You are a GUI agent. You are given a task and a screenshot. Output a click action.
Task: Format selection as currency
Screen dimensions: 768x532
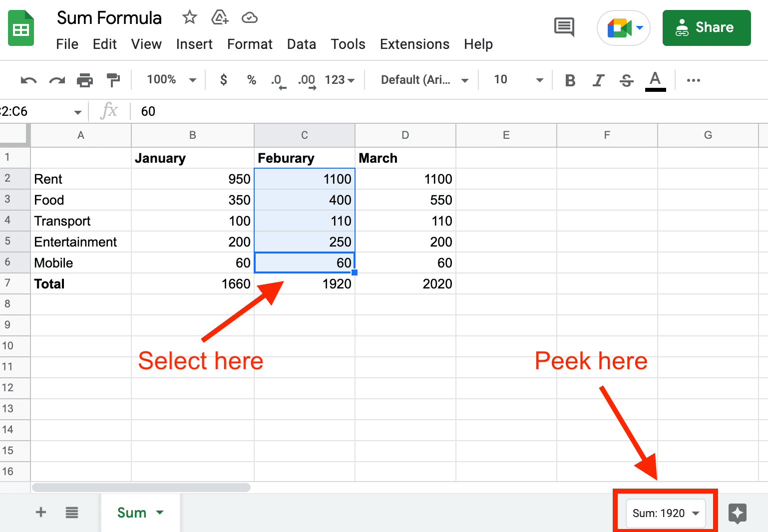pos(224,80)
